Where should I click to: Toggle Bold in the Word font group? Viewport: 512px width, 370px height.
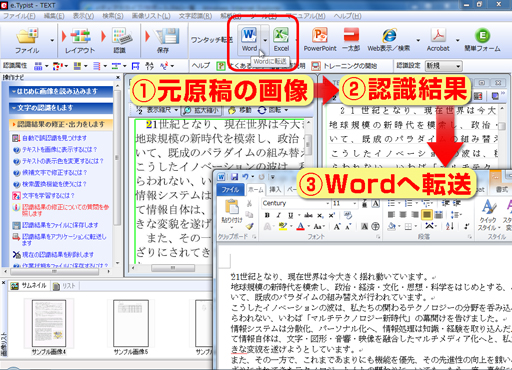tap(267, 215)
